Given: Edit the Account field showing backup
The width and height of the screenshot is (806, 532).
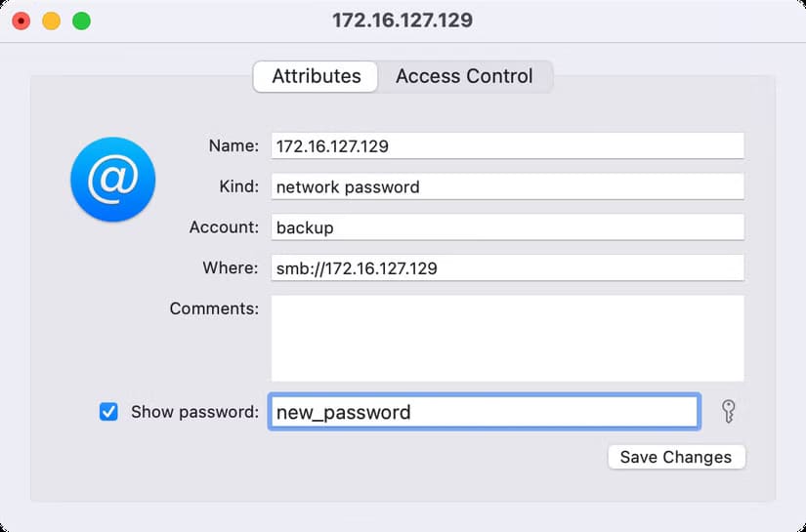Looking at the screenshot, I should click(x=507, y=227).
